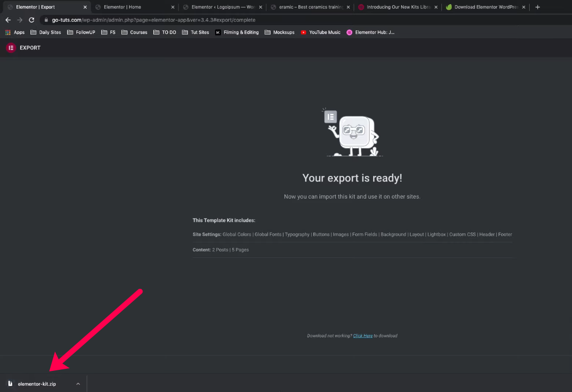Open the Mocksups bookmark folder
The width and height of the screenshot is (572, 392).
[x=279, y=32]
